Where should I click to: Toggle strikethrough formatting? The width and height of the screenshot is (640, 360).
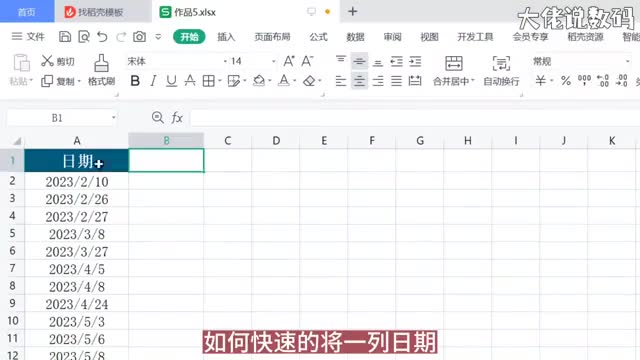[190, 81]
